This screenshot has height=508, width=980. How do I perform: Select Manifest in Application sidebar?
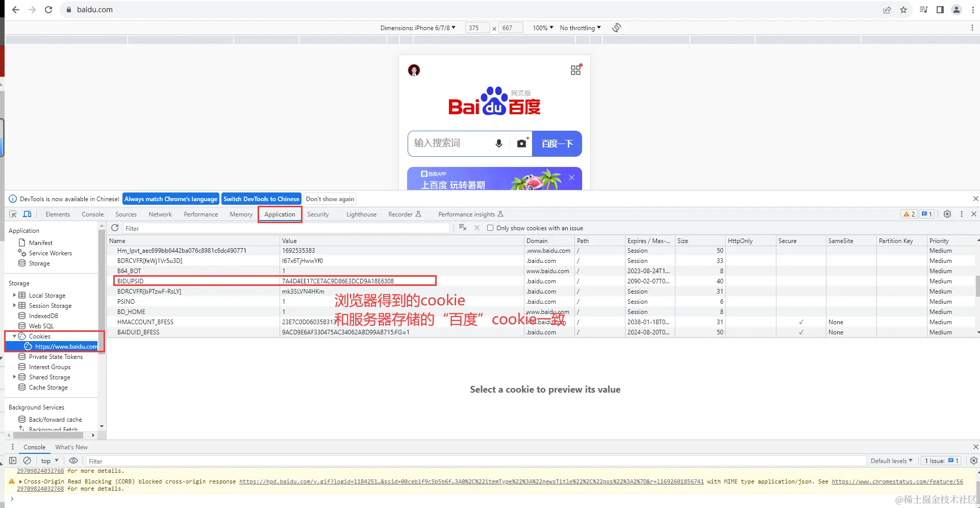coord(40,243)
